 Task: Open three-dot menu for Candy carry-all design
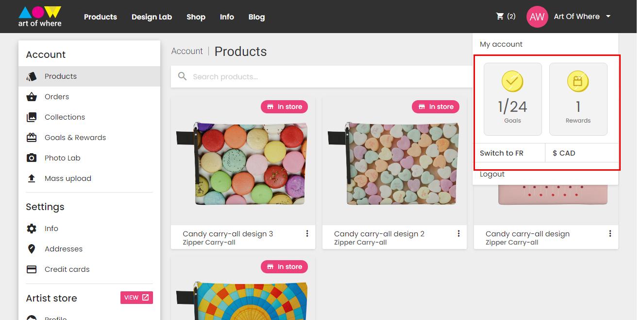610,234
